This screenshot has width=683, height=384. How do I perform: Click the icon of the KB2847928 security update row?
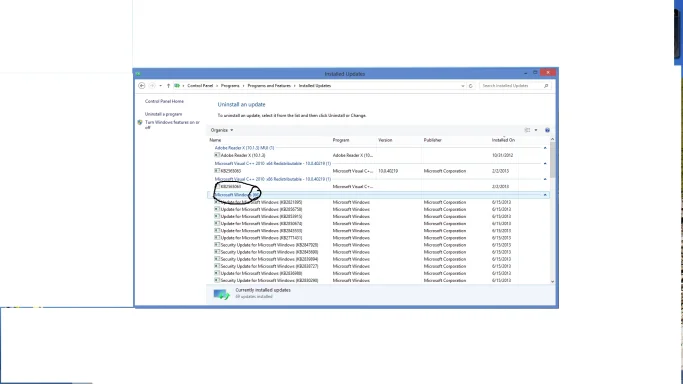tap(217, 245)
